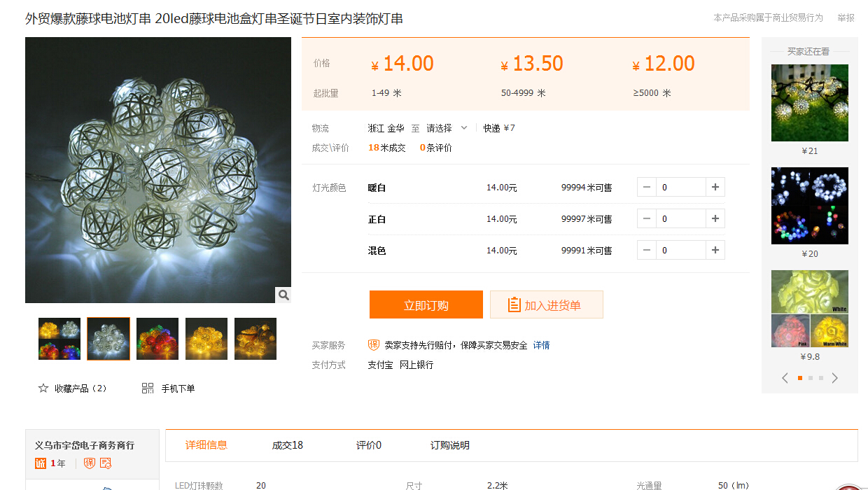Switch to the 成交18 tab

(288, 445)
